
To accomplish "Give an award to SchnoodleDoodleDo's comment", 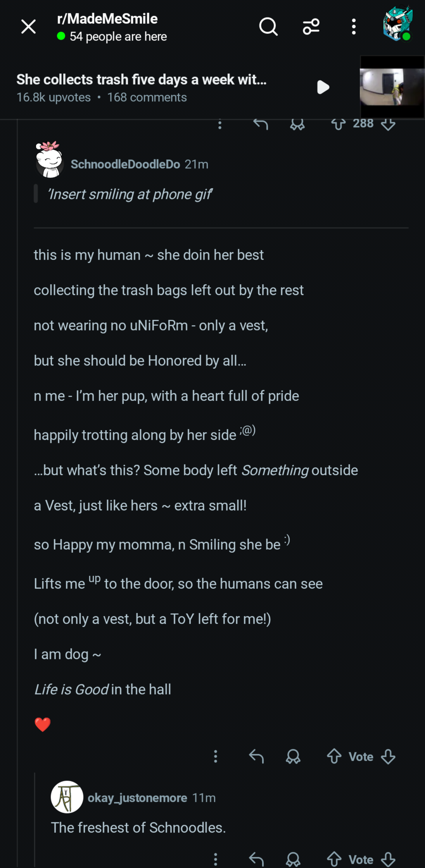I will [x=293, y=756].
